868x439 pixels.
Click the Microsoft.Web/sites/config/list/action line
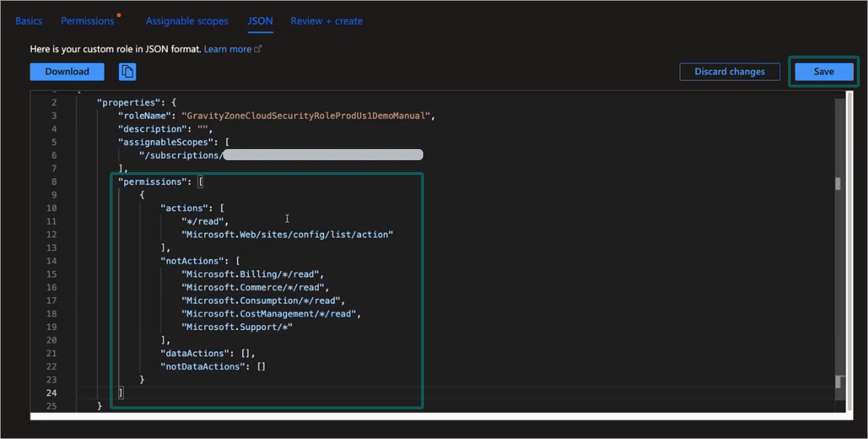pyautogui.click(x=287, y=234)
